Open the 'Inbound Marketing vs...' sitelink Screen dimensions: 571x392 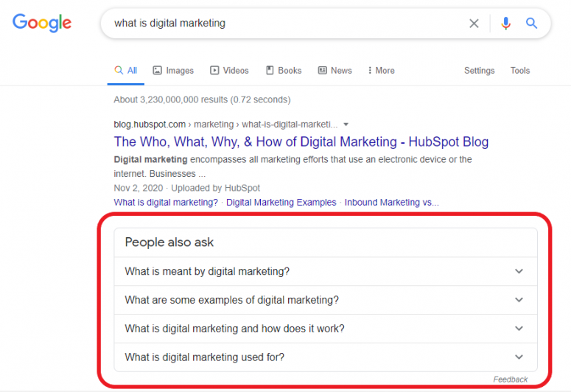click(x=392, y=202)
